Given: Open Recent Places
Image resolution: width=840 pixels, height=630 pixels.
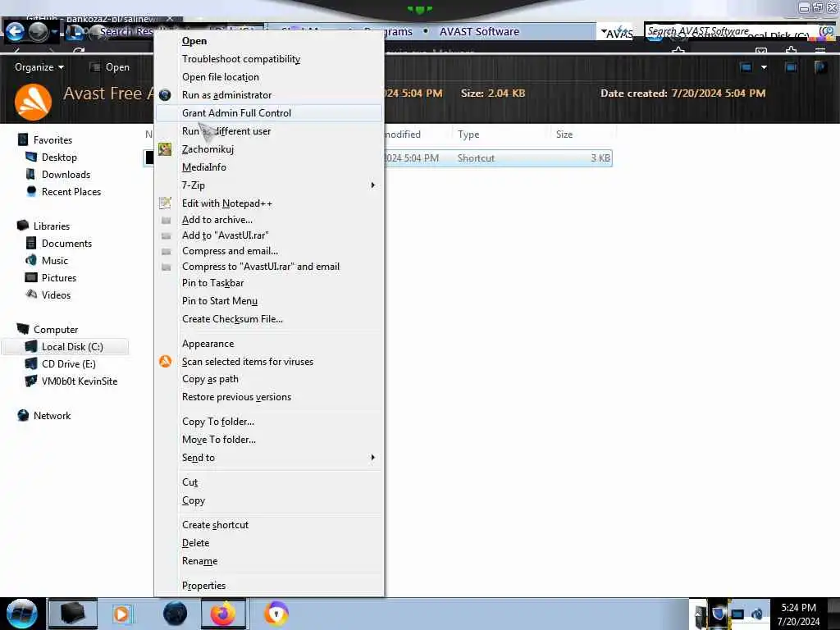Looking at the screenshot, I should (x=71, y=192).
